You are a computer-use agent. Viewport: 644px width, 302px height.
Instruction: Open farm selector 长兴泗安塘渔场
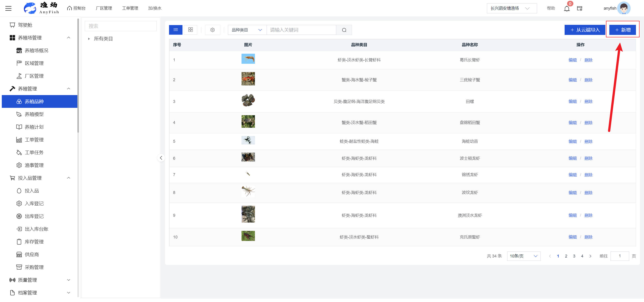(x=511, y=8)
